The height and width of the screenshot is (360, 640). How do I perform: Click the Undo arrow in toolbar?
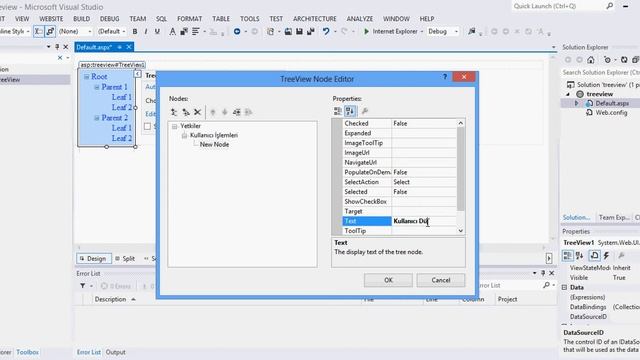pyautogui.click(x=326, y=31)
